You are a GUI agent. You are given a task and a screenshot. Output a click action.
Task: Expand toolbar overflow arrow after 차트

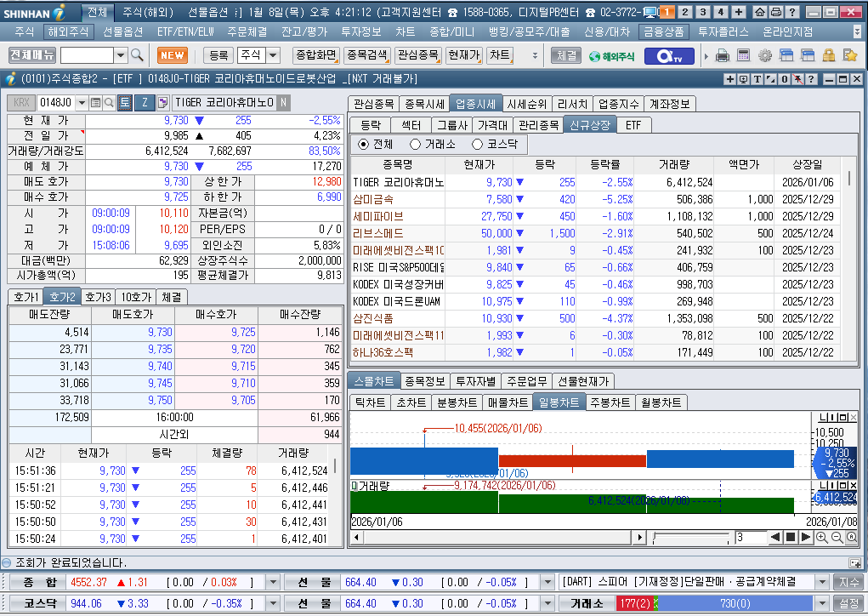point(535,55)
